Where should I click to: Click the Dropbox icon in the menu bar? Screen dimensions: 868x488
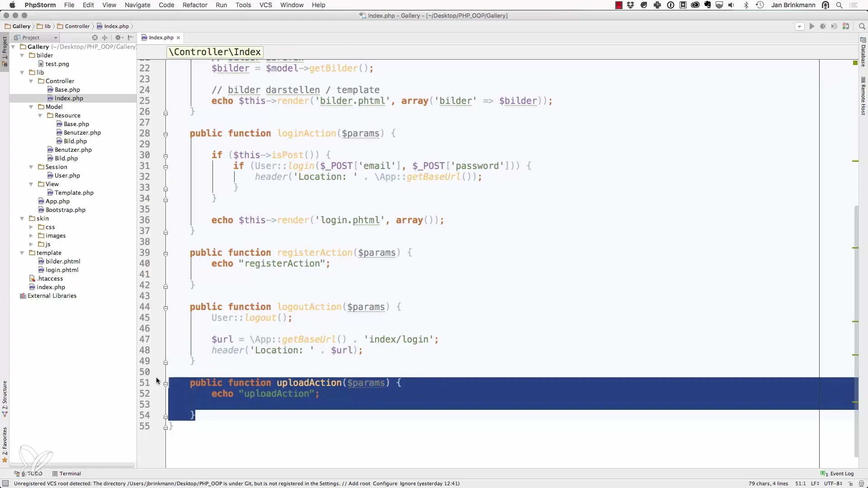(631, 5)
